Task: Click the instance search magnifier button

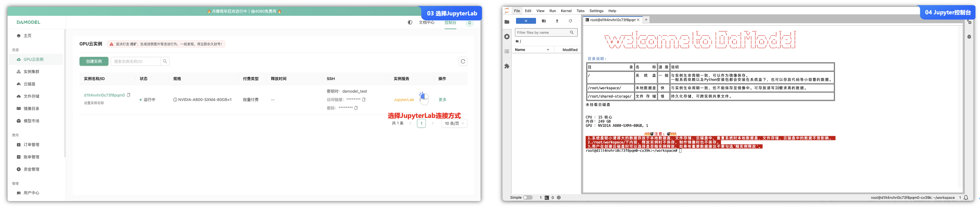Action: (x=165, y=61)
